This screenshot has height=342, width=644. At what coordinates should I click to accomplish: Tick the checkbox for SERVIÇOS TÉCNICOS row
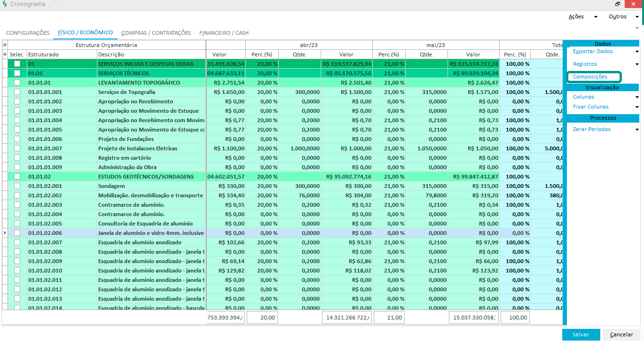pyautogui.click(x=17, y=73)
